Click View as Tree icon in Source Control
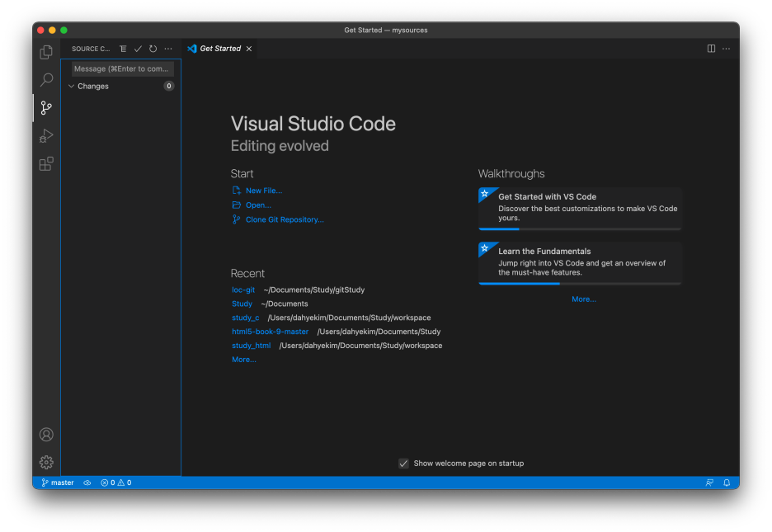Screen dimensions: 772x532 click(x=123, y=49)
